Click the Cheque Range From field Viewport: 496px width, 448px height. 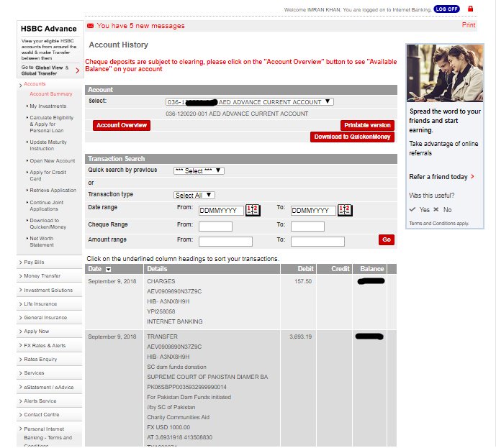pos(215,227)
